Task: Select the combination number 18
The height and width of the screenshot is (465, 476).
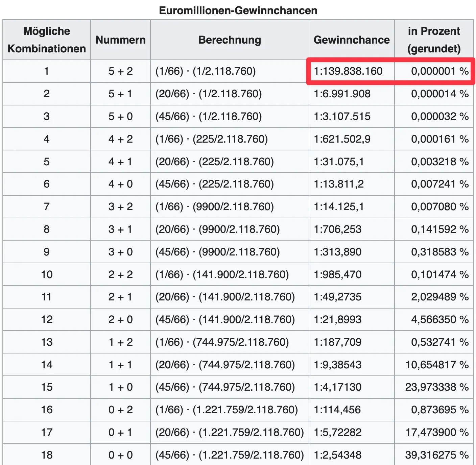Action: tap(47, 455)
